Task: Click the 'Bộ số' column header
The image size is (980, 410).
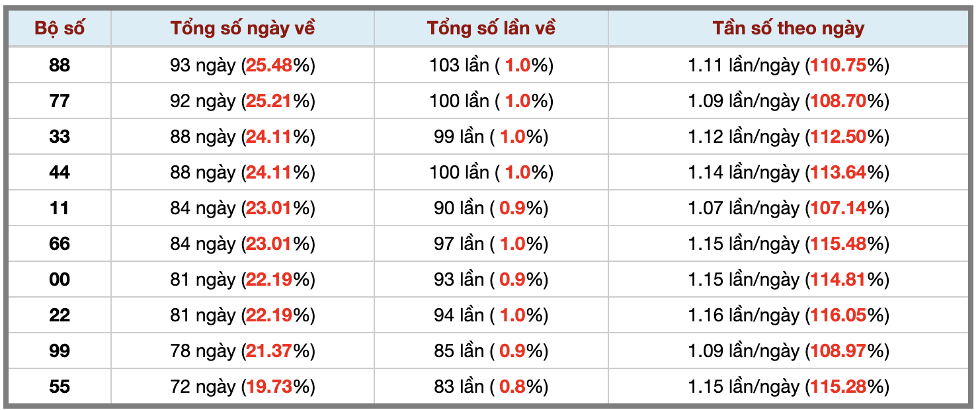Action: pos(60,28)
